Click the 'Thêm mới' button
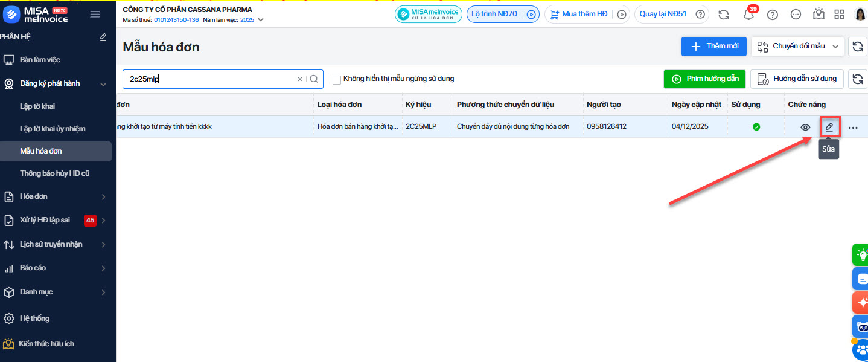The height and width of the screenshot is (362, 868). (x=713, y=47)
